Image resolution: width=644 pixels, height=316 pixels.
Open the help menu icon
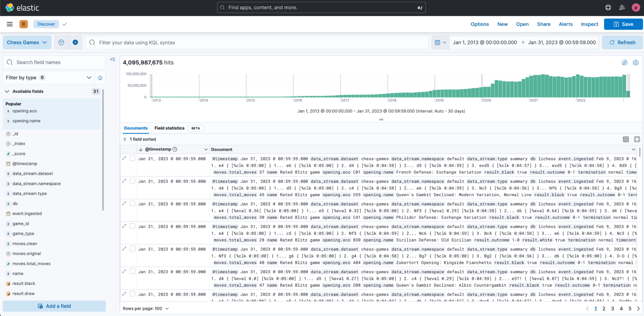click(608, 7)
